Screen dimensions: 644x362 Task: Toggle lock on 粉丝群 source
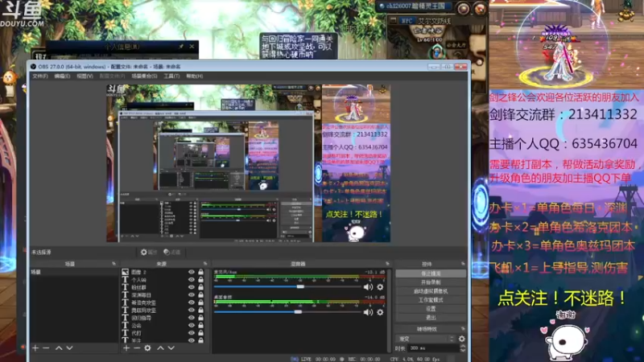(200, 287)
